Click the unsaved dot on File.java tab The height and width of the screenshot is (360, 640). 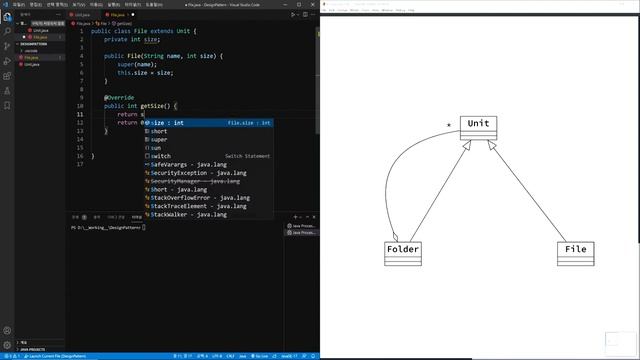click(133, 15)
